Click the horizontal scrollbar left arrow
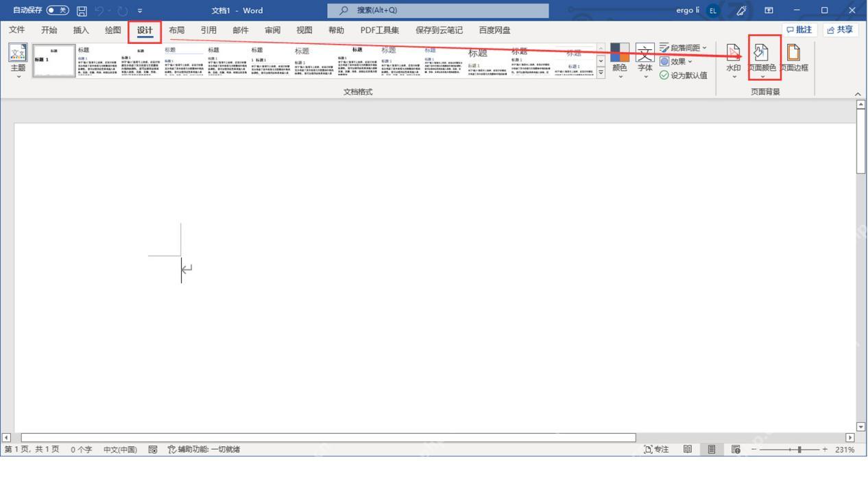 click(7, 437)
